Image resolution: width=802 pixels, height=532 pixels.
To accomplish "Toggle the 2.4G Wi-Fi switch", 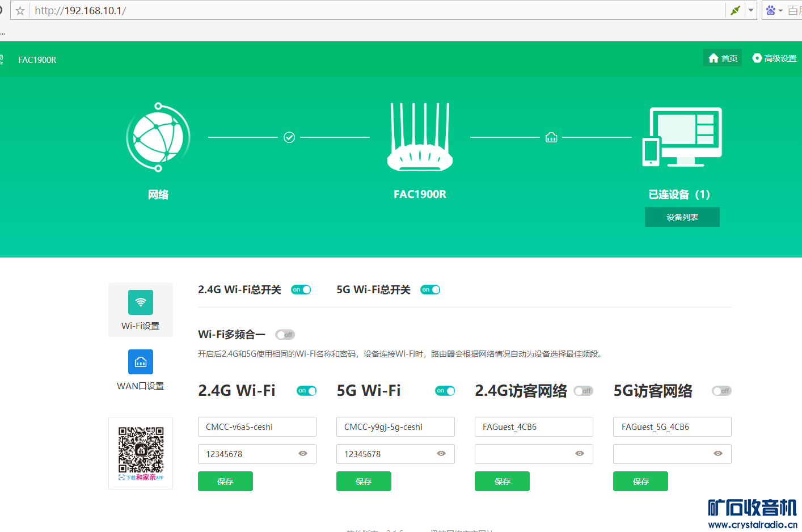I will coord(307,391).
